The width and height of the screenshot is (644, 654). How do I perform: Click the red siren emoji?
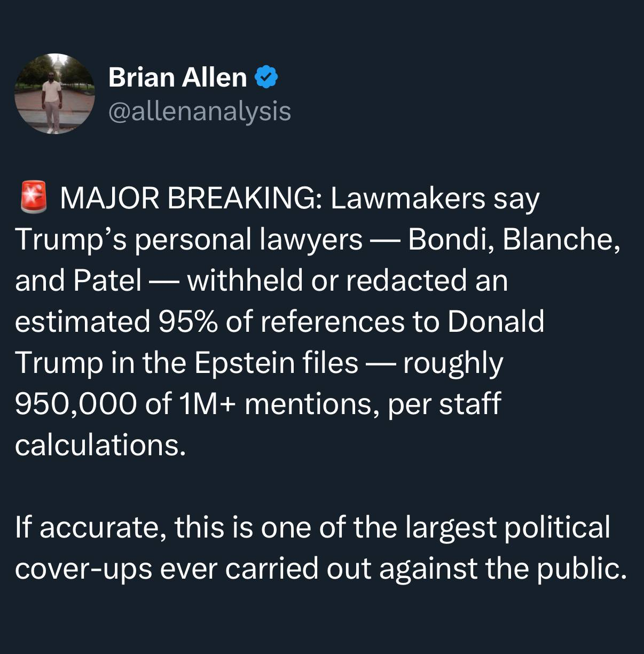(33, 198)
